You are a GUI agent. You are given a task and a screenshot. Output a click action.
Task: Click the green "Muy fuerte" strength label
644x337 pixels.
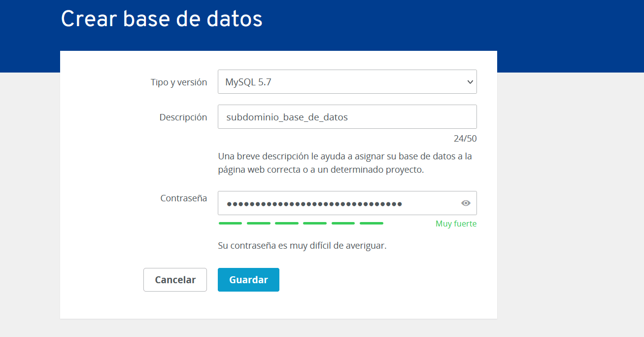coord(456,224)
